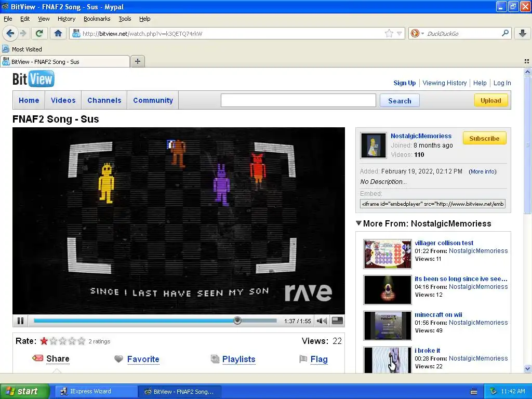Screen dimensions: 532x399
Task: Rate the video three stars
Action: tap(62, 341)
